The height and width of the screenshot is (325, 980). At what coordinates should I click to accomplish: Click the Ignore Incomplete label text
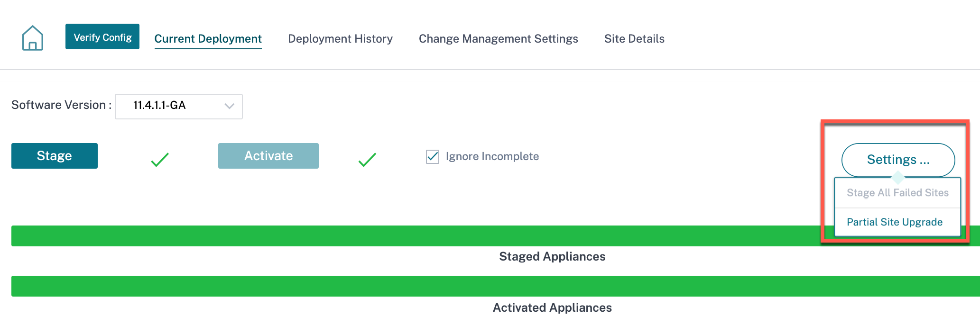492,156
